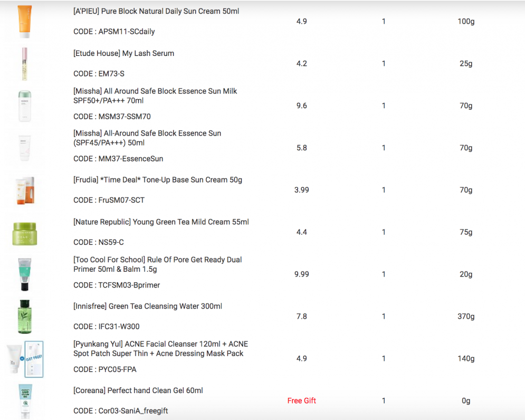
Task: Click the quantity 1 in the Coreana free gift row
Action: coord(384,400)
